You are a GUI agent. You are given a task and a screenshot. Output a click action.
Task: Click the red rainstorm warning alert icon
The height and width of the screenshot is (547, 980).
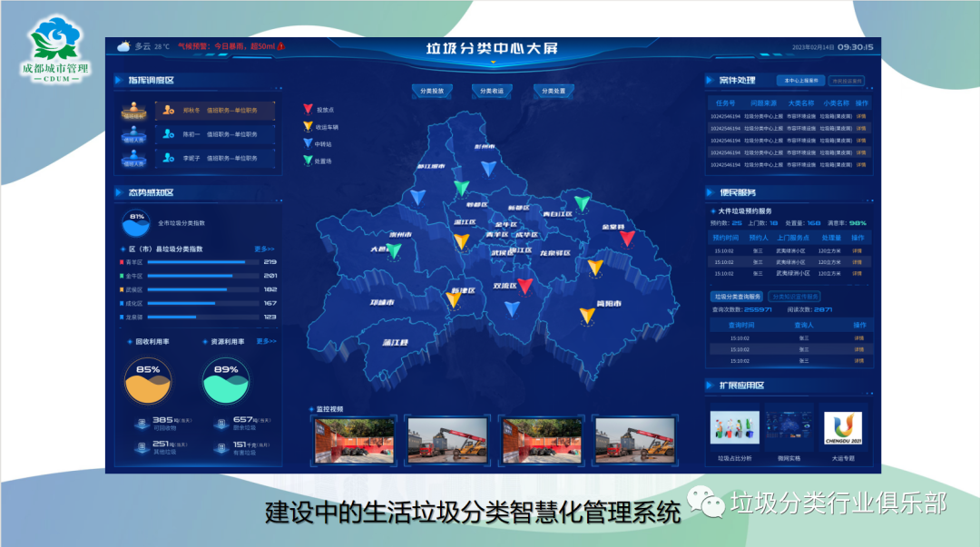tap(280, 46)
